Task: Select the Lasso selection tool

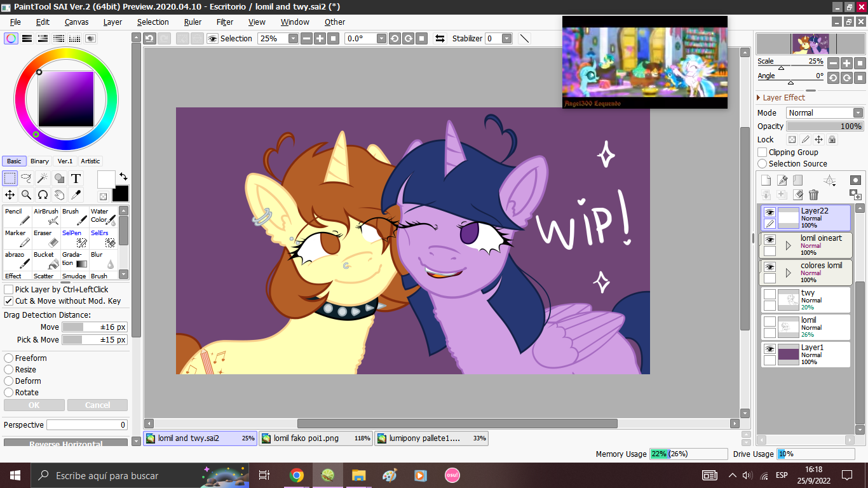Action: click(26, 178)
